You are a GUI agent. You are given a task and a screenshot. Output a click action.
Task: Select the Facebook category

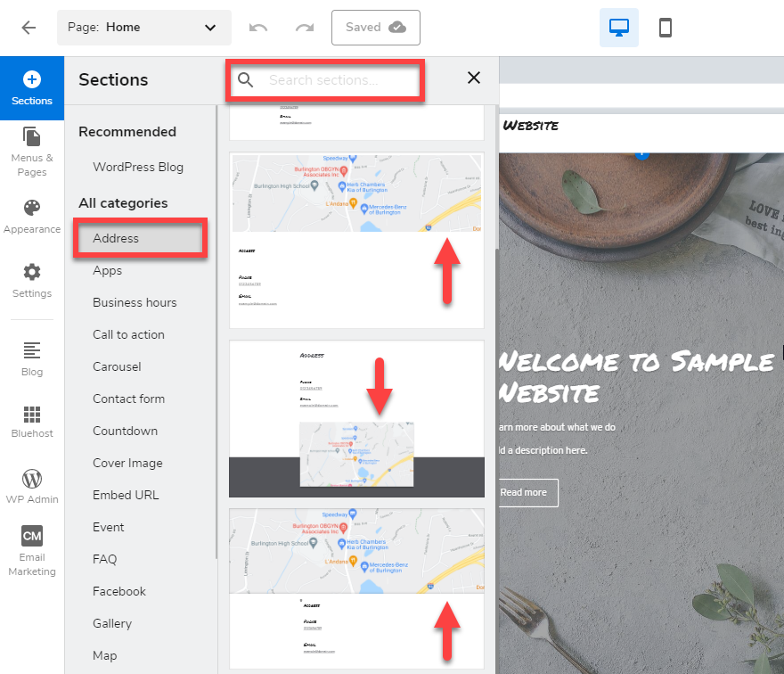coord(119,591)
